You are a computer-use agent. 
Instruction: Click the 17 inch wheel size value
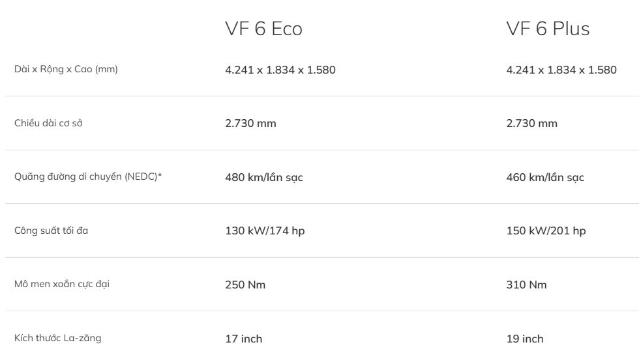pyautogui.click(x=243, y=339)
